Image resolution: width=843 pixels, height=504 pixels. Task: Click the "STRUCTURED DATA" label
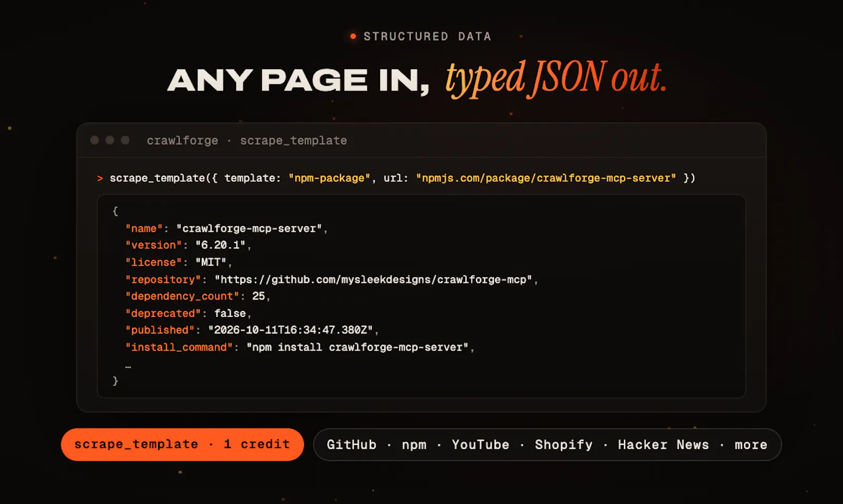pos(427,36)
